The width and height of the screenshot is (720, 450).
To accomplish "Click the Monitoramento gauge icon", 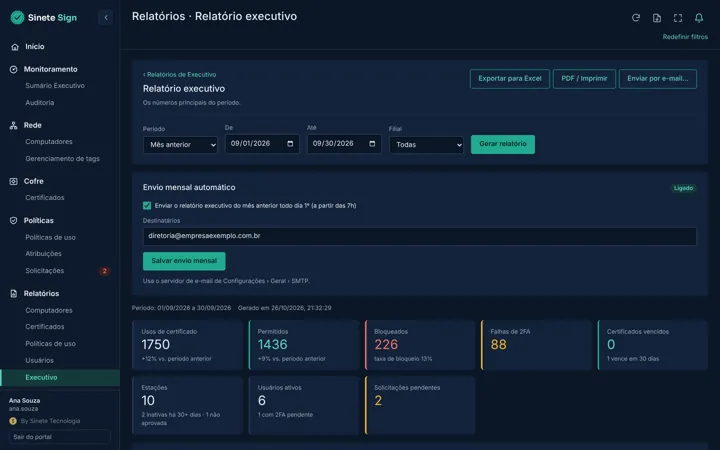I will coord(13,69).
